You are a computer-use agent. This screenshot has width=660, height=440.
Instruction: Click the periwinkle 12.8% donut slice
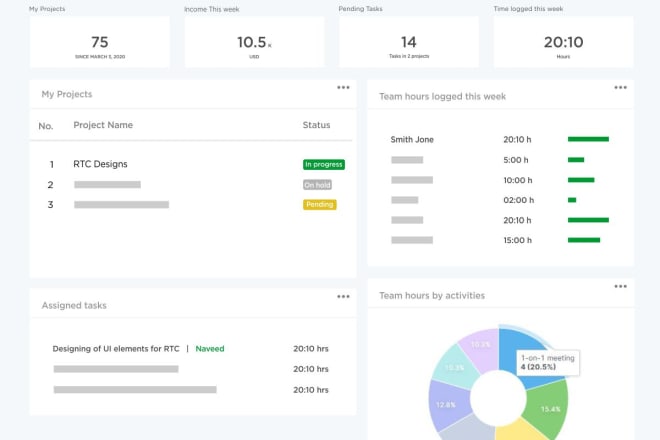447,404
